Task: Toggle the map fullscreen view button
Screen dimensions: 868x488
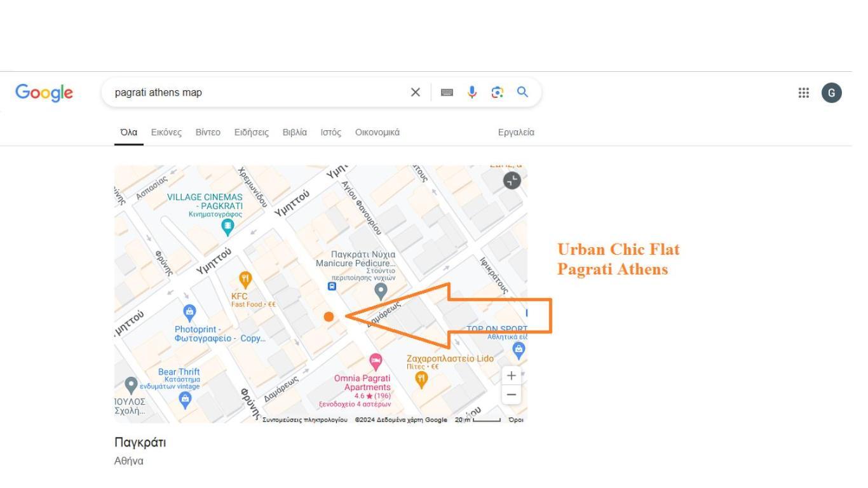Action: (512, 180)
